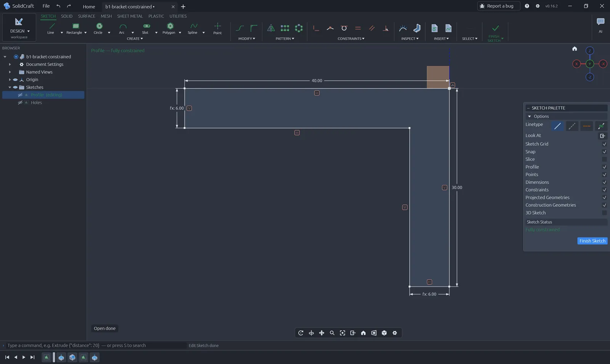Hide the Origin folder with eye icon
Screen dimensions: 610x364
(15, 80)
